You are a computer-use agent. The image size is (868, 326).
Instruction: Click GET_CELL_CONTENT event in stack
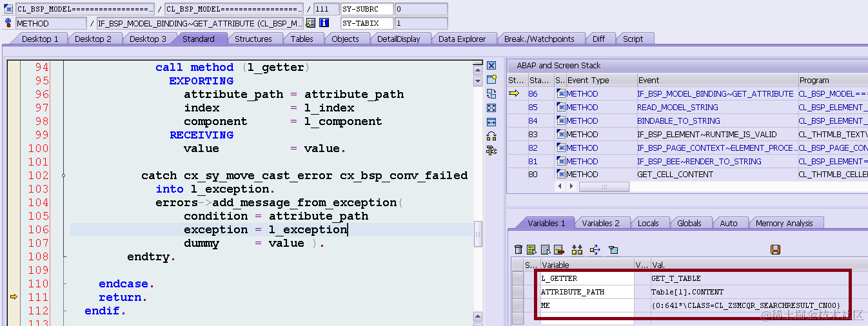[675, 174]
